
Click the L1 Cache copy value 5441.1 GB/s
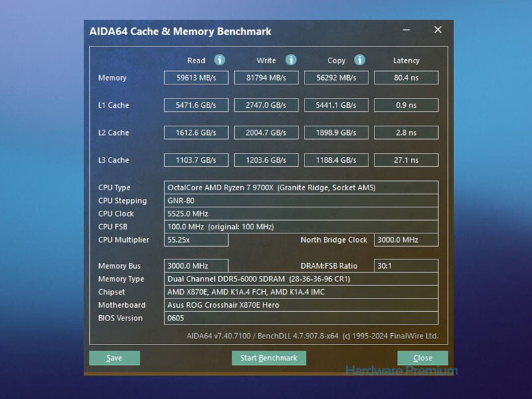point(336,105)
